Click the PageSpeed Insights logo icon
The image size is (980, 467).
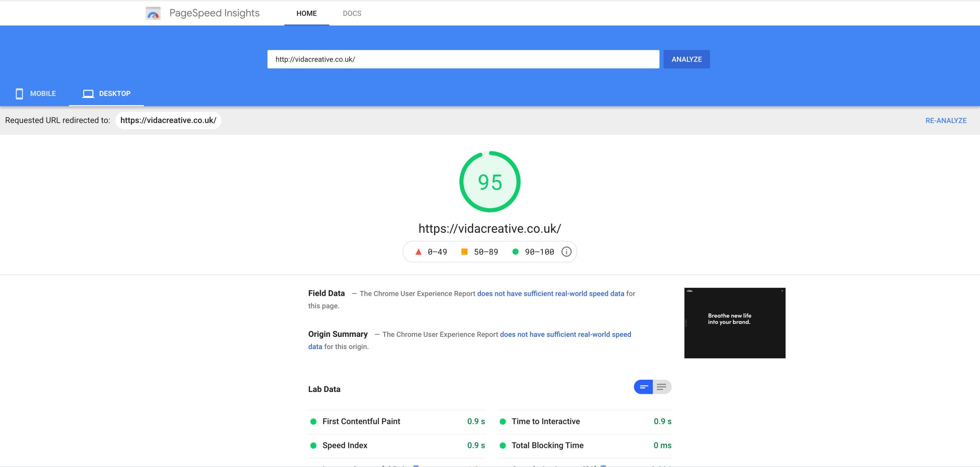pos(153,13)
